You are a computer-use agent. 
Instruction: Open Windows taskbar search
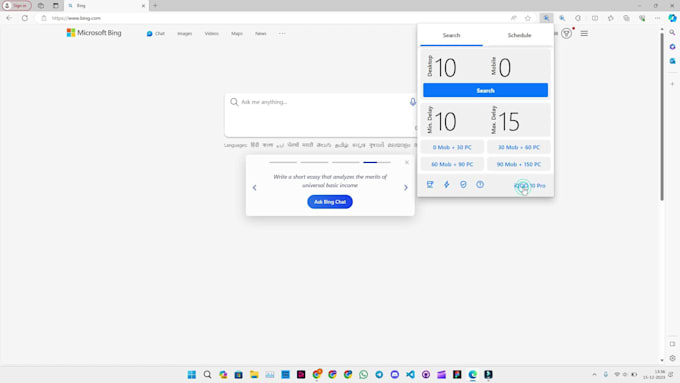tap(207, 375)
